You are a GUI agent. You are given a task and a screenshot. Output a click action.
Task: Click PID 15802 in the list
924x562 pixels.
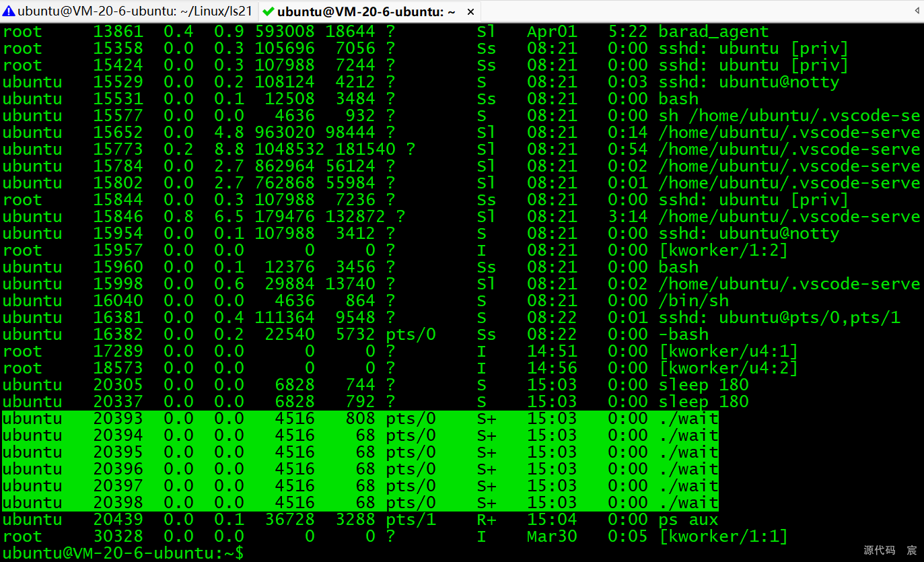(118, 183)
